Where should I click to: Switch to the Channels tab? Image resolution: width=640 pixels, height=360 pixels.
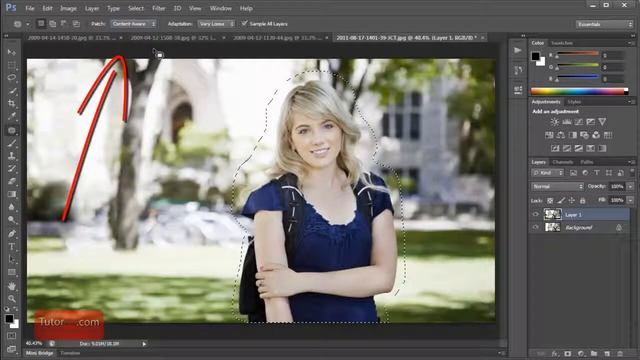pyautogui.click(x=562, y=162)
